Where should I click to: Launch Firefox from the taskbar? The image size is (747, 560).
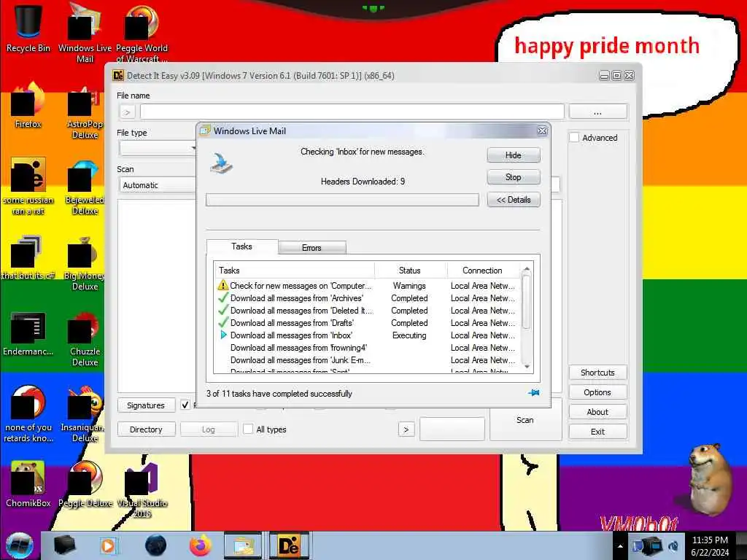(201, 545)
